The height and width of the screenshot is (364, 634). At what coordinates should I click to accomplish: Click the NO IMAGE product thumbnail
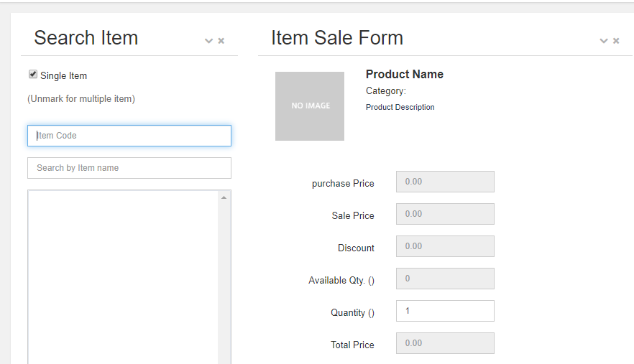(x=310, y=106)
